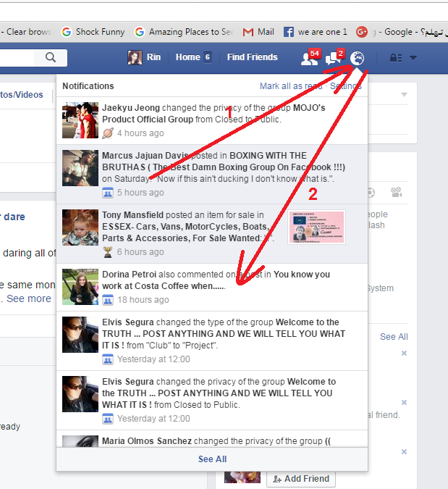Open privacy shortcuts lock icon
This screenshot has height=489, width=448.
396,58
